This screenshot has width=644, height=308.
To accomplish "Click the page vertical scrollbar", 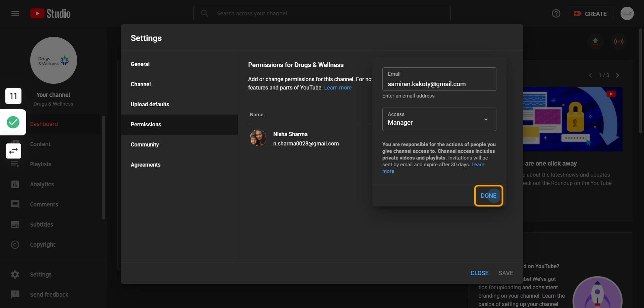I will tap(641, 80).
